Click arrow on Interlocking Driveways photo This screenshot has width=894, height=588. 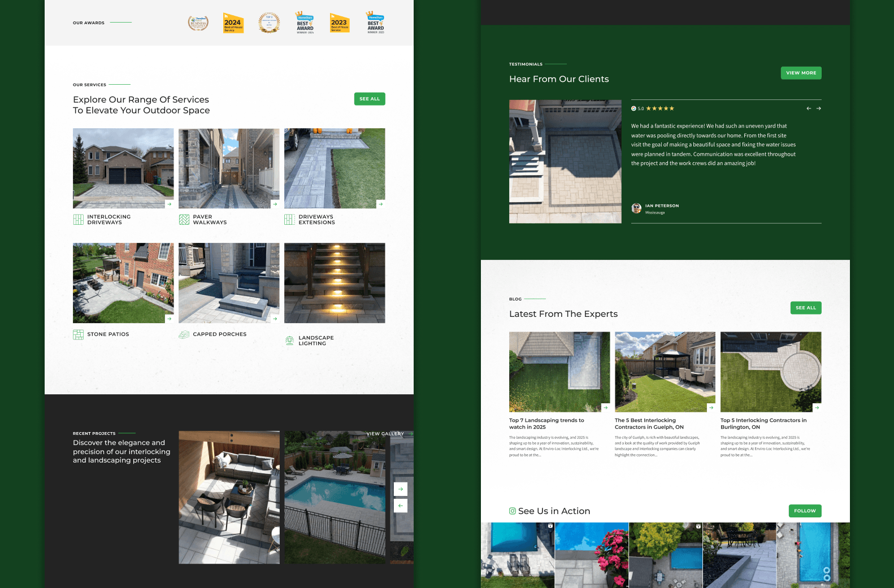pyautogui.click(x=169, y=204)
